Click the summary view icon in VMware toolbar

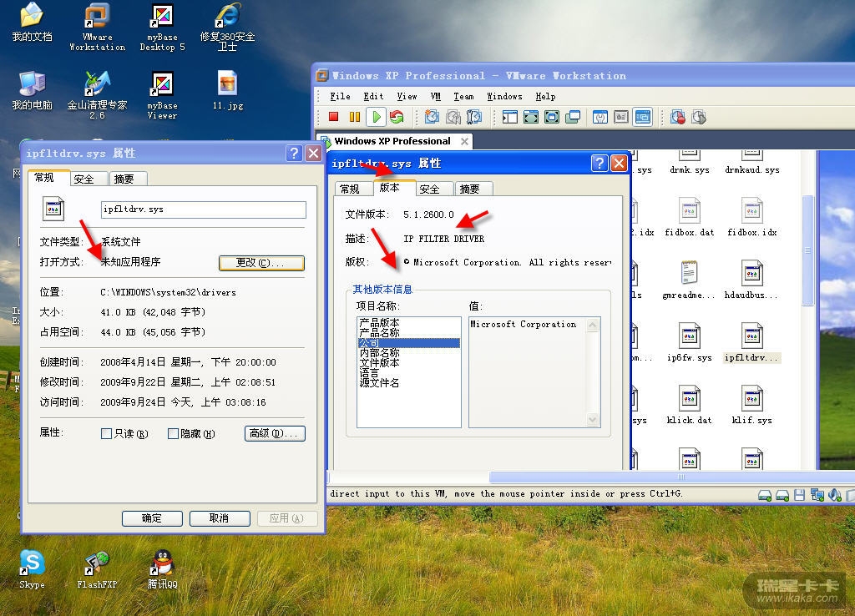pyautogui.click(x=600, y=117)
